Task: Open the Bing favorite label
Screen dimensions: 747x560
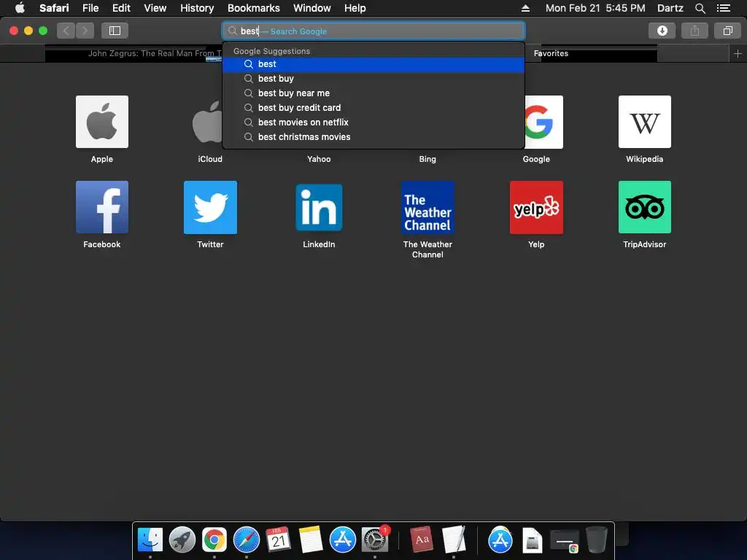Action: coord(427,159)
